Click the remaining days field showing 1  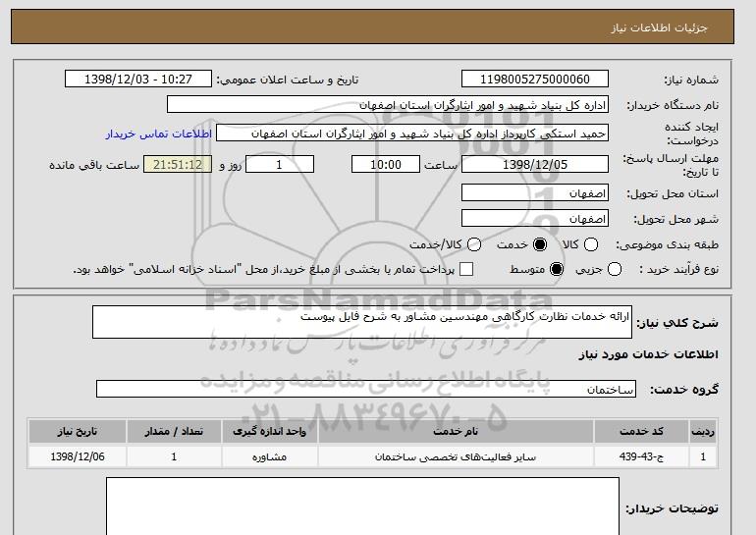pyautogui.click(x=280, y=164)
